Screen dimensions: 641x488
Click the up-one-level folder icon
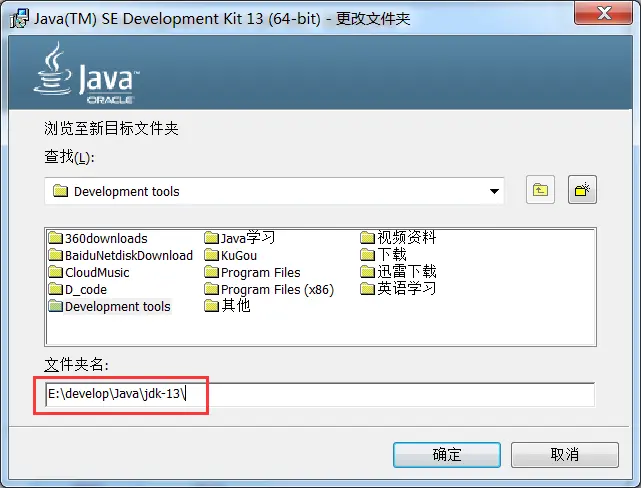tap(540, 190)
